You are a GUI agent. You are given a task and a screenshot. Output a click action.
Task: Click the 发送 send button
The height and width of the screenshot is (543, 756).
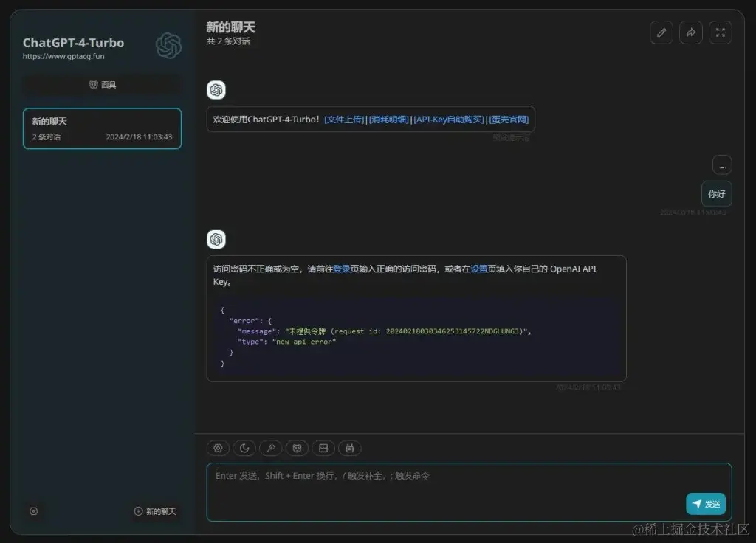point(706,504)
